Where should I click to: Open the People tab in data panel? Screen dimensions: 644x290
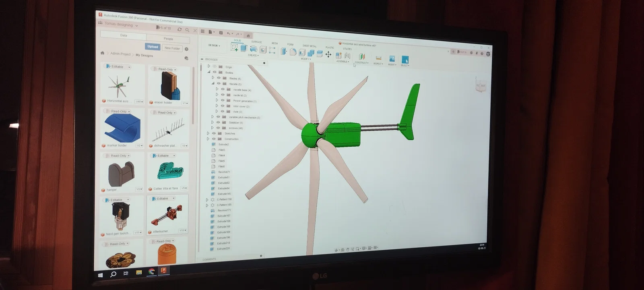[168, 39]
